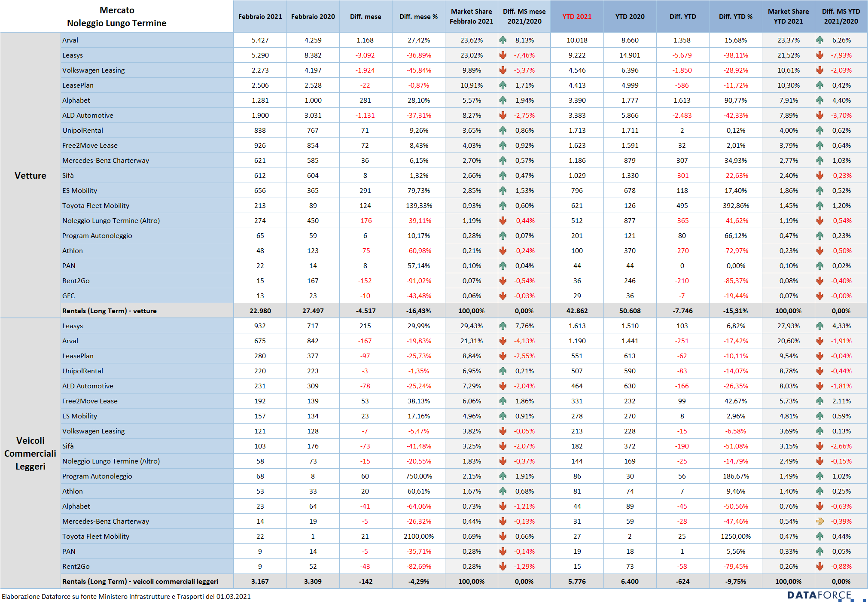Click the -5.679 cell
Viewport: 868px width, 604px height.
(682, 55)
